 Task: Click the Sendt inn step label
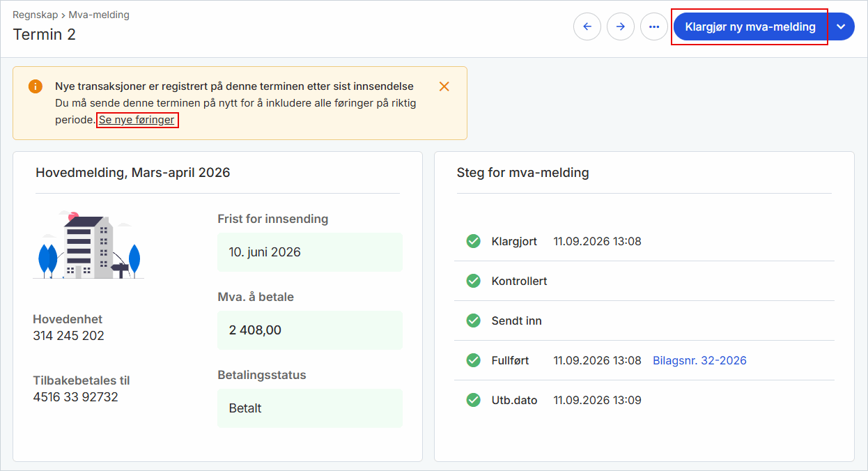point(516,321)
